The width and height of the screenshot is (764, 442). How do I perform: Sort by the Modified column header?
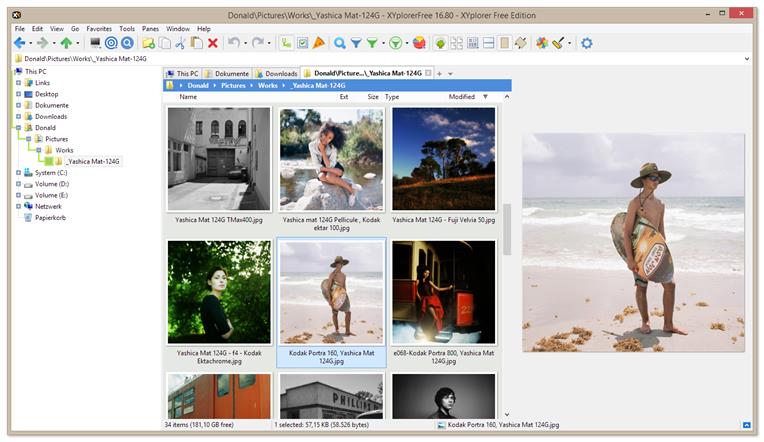(x=461, y=96)
